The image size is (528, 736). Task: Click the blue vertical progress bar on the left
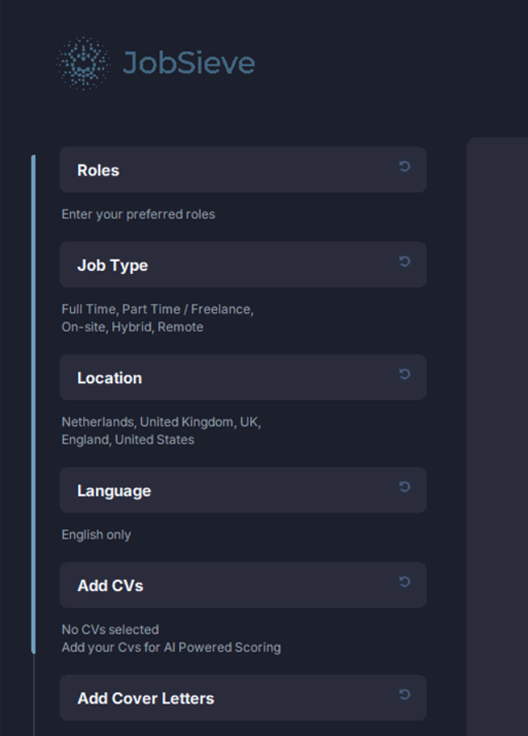pyautogui.click(x=33, y=404)
